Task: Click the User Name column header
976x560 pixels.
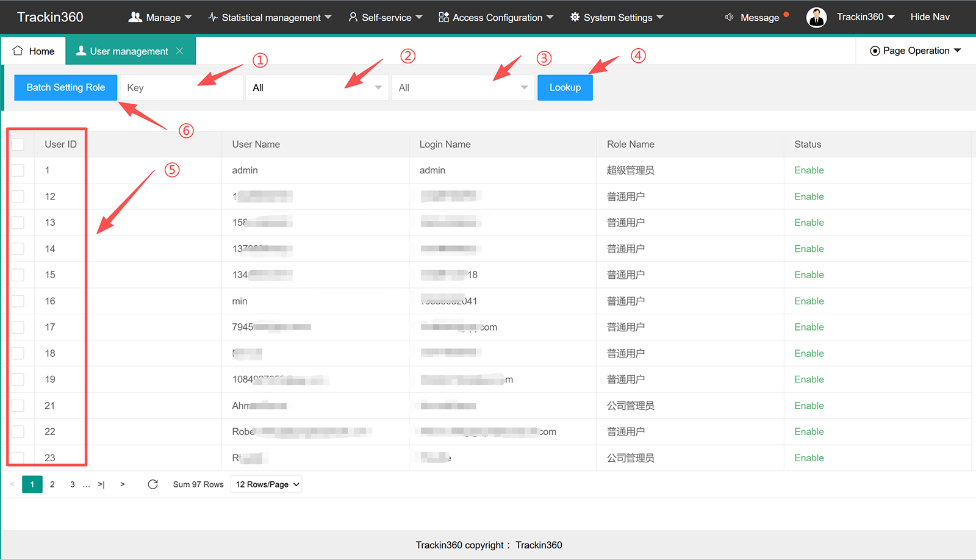Action: click(256, 144)
